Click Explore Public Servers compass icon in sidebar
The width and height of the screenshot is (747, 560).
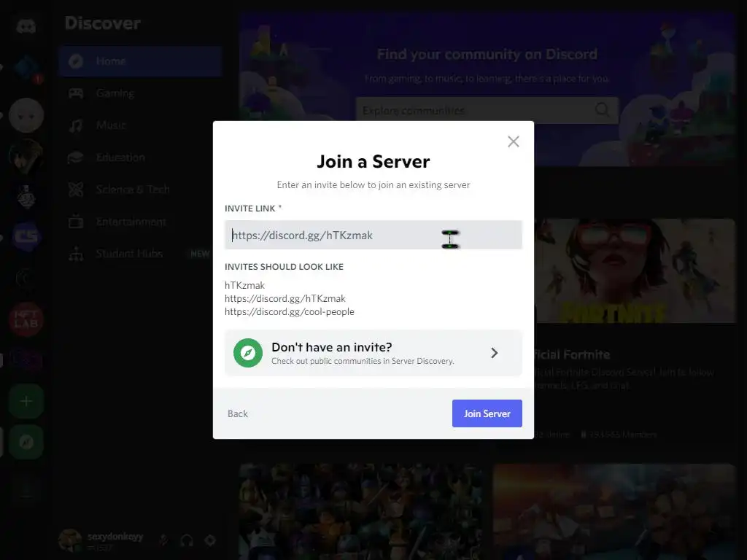(x=26, y=443)
